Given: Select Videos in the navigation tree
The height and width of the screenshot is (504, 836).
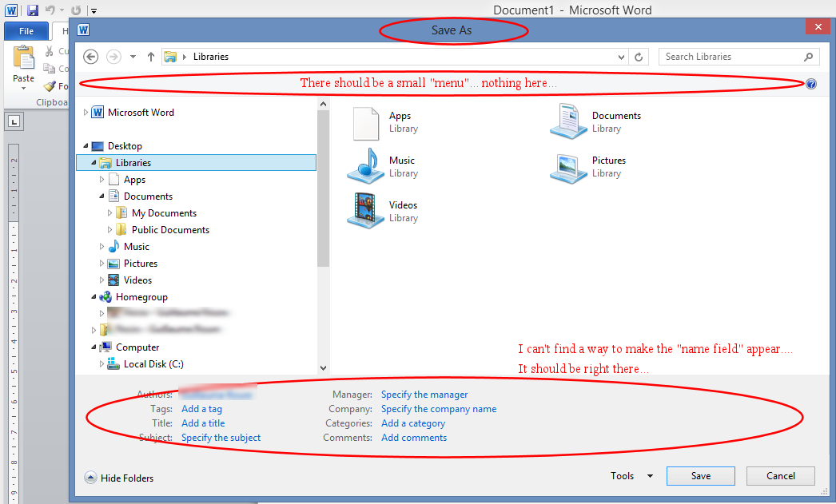Looking at the screenshot, I should point(137,280).
